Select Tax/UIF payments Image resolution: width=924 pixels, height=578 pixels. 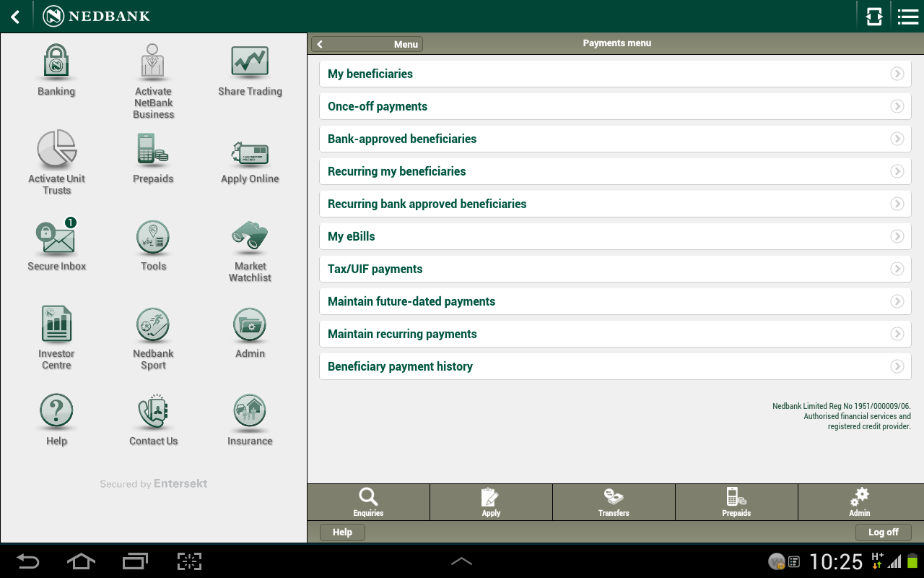(615, 269)
